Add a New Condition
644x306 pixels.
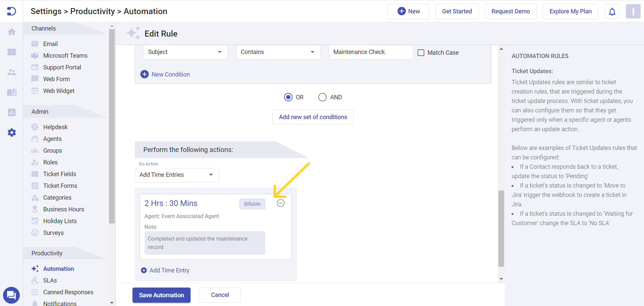165,74
